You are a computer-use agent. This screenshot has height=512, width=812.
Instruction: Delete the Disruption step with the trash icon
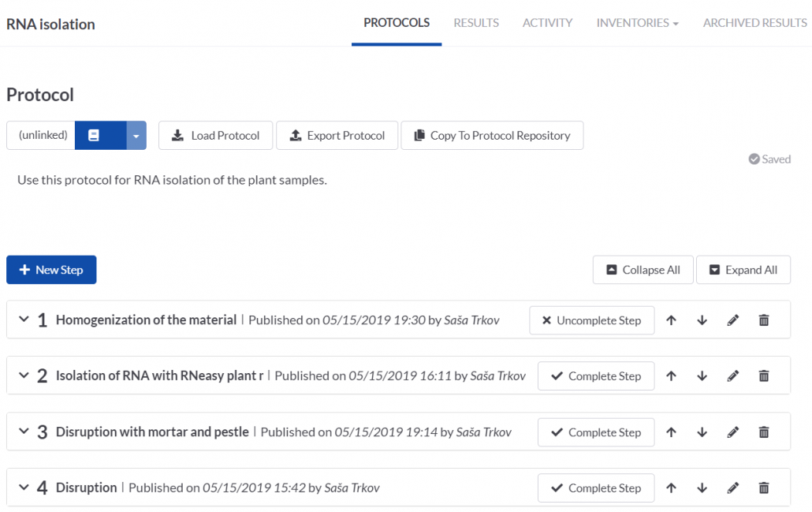pos(763,488)
